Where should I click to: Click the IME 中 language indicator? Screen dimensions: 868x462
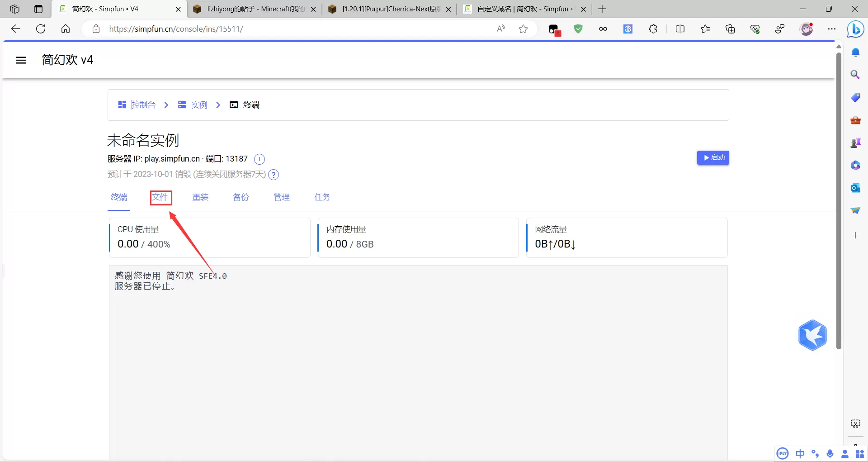800,453
